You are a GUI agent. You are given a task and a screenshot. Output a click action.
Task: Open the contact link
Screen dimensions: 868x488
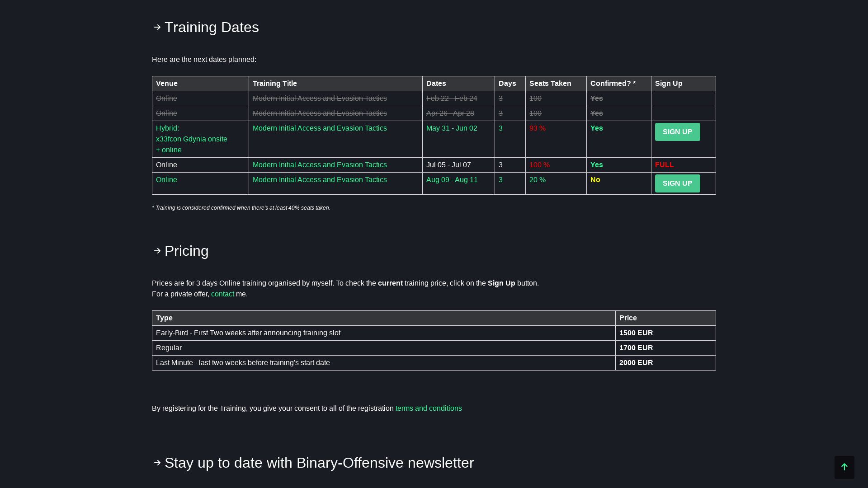pos(222,294)
